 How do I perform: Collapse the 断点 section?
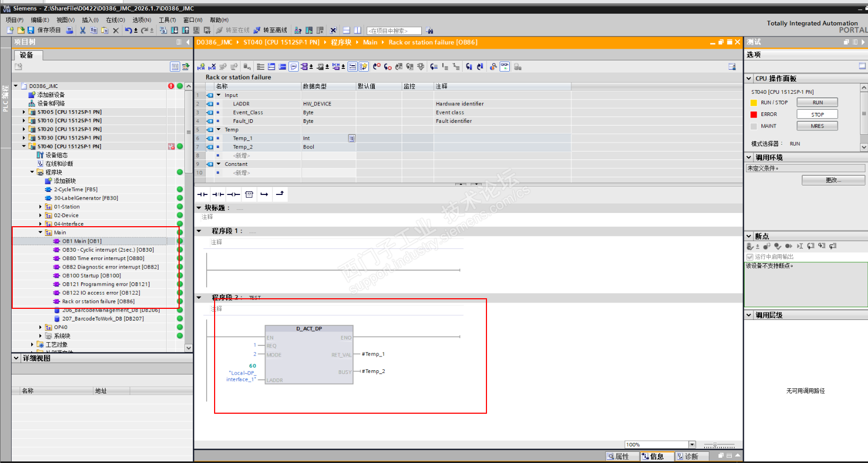pos(749,236)
